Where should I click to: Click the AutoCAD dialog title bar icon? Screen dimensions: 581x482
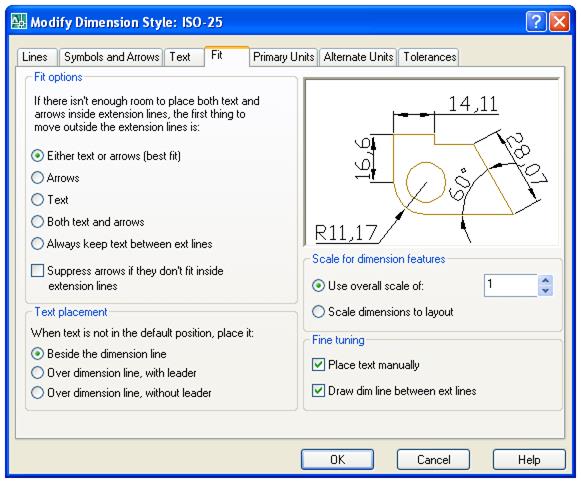[x=19, y=21]
